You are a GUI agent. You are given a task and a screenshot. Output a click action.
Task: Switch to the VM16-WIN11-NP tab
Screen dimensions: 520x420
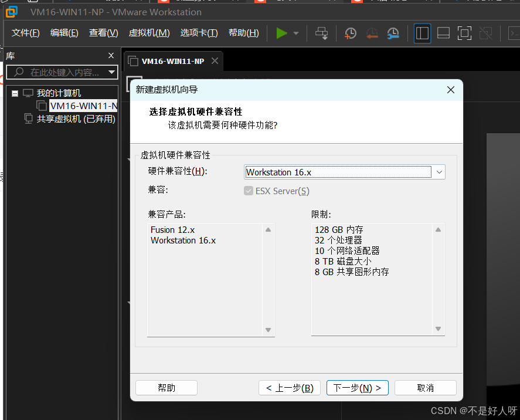(173, 62)
